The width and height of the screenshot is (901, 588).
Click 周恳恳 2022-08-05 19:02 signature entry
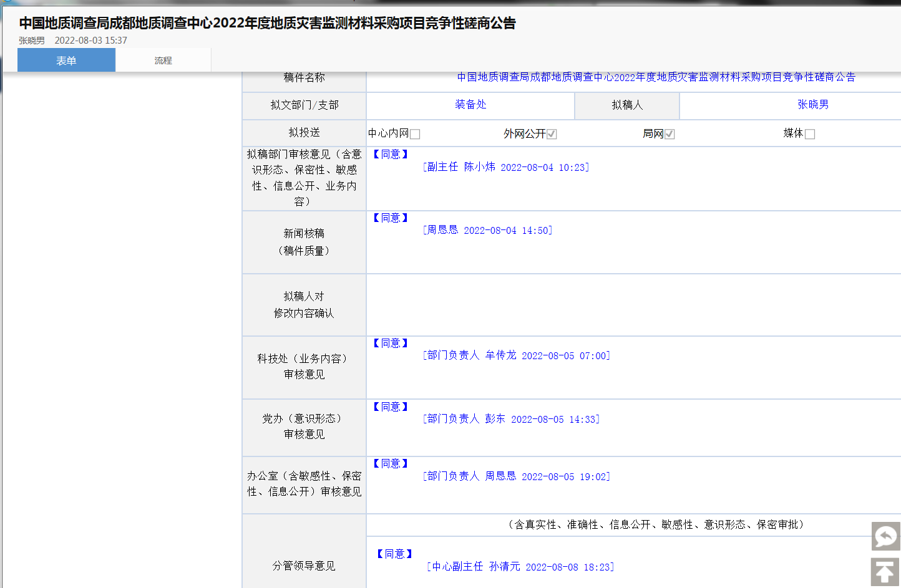[x=516, y=476]
